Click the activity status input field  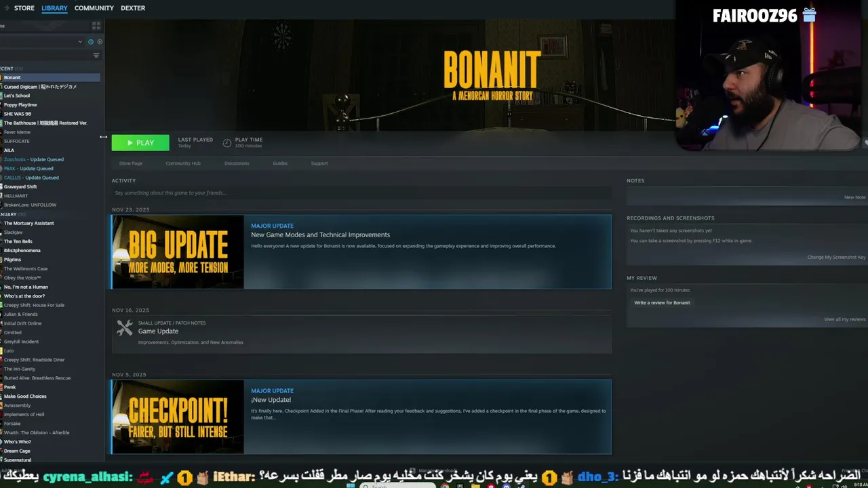pos(361,193)
